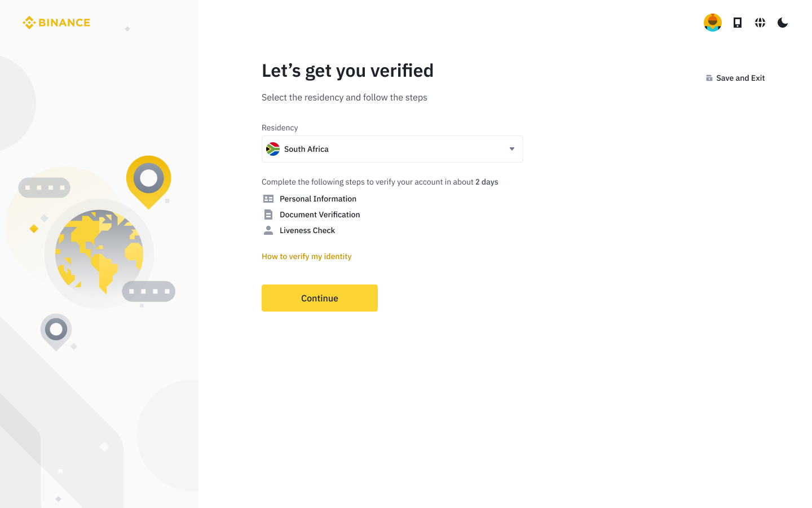Expand the residency selector via its chevron arrow
This screenshot has height=508, width=812.
tap(511, 148)
